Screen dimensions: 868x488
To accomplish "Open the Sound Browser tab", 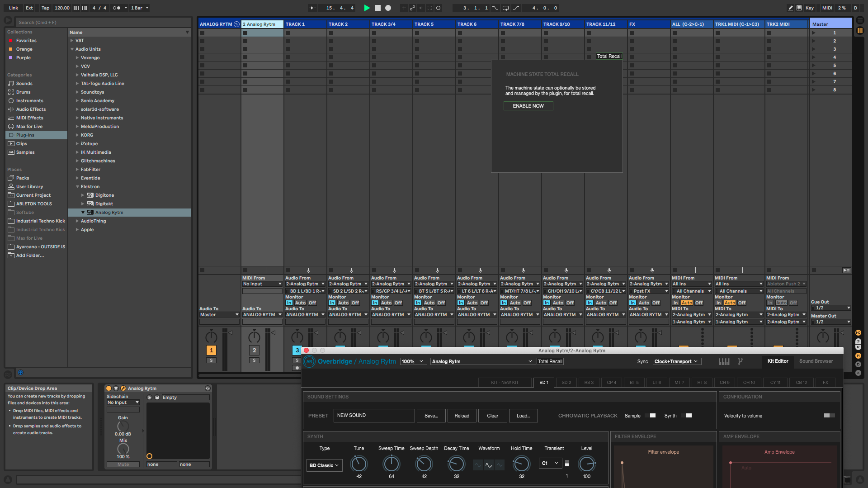I will pos(816,361).
